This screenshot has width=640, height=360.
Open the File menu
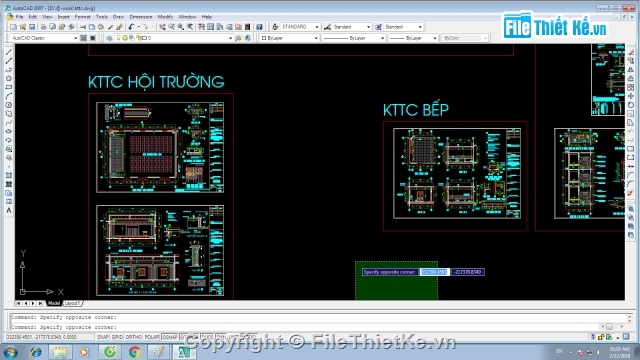[x=19, y=17]
